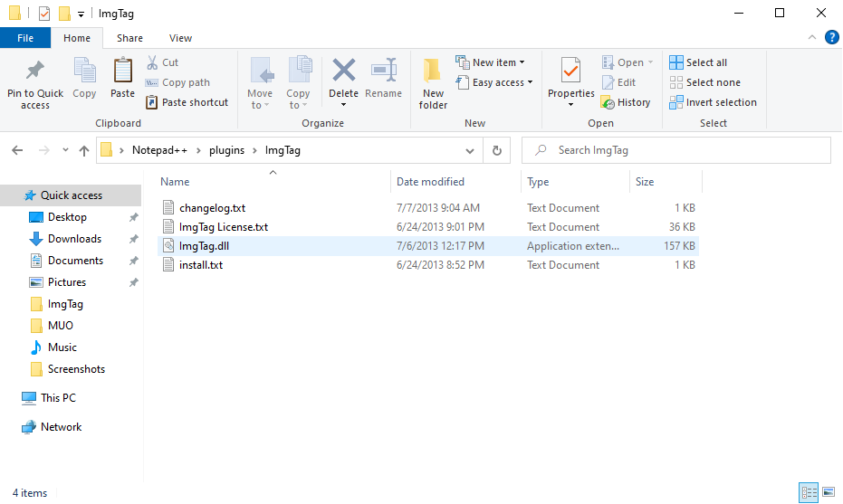This screenshot has width=843, height=504.
Task: Click the Paste clipboard icon
Action: pyautogui.click(x=122, y=71)
